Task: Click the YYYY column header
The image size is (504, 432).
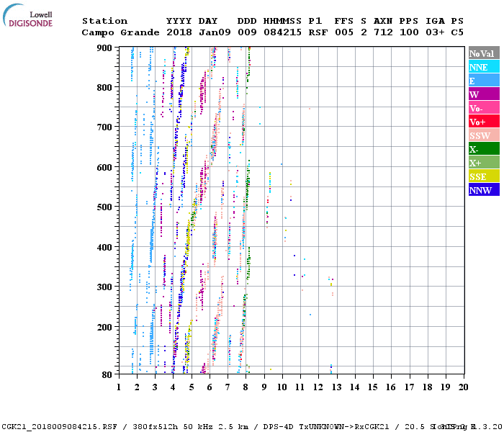Action: click(179, 21)
